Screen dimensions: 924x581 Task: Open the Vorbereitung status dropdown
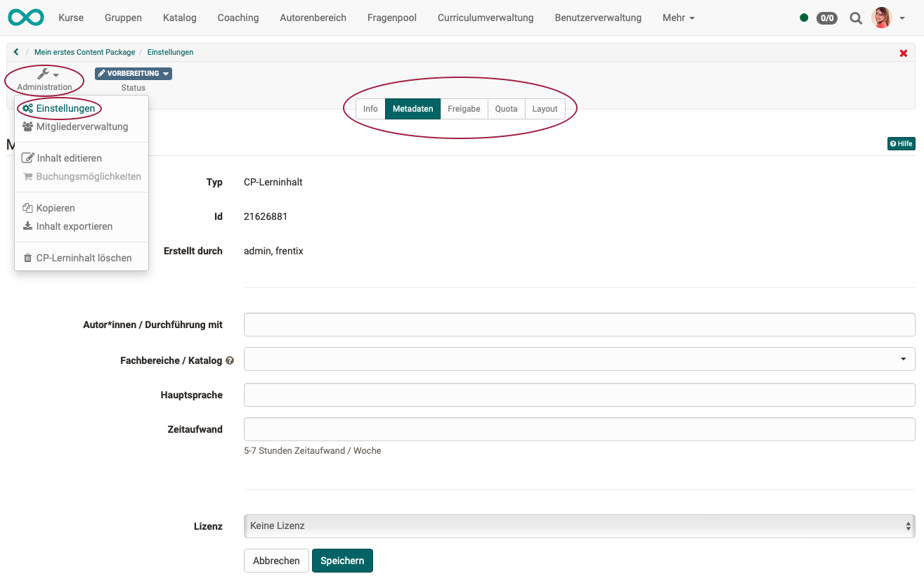coord(134,74)
